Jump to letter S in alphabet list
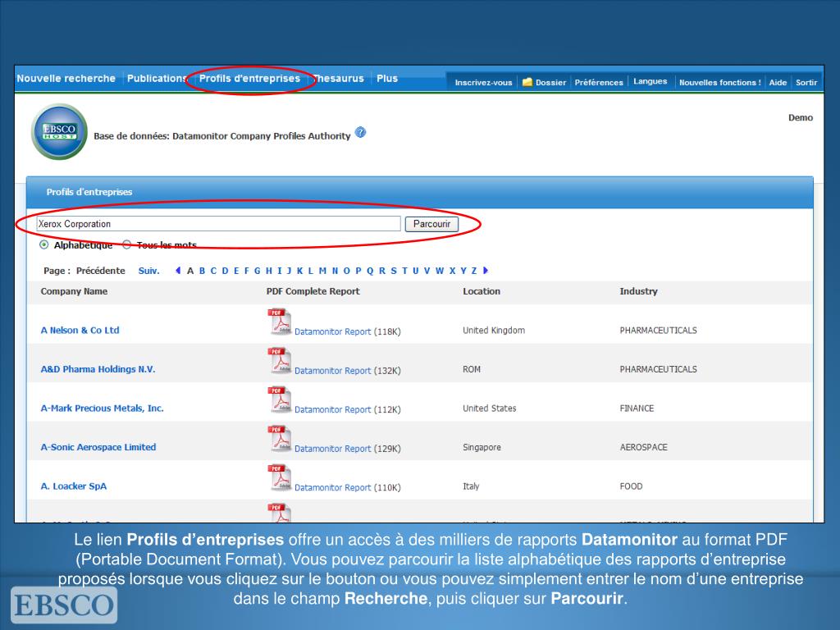The width and height of the screenshot is (840, 630). 394,271
